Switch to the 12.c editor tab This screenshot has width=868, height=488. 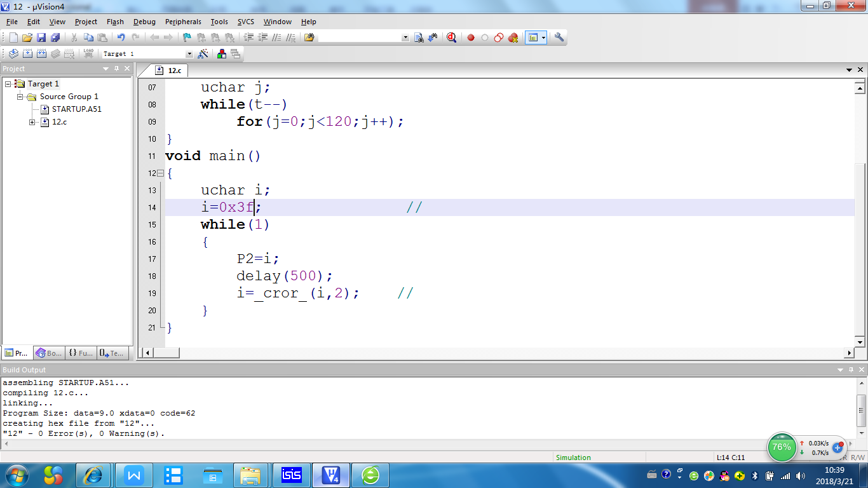169,71
